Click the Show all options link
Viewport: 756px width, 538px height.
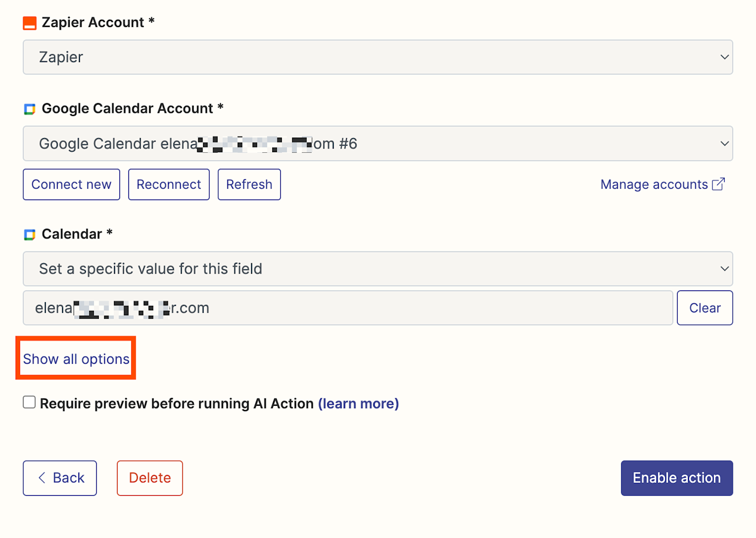[76, 359]
